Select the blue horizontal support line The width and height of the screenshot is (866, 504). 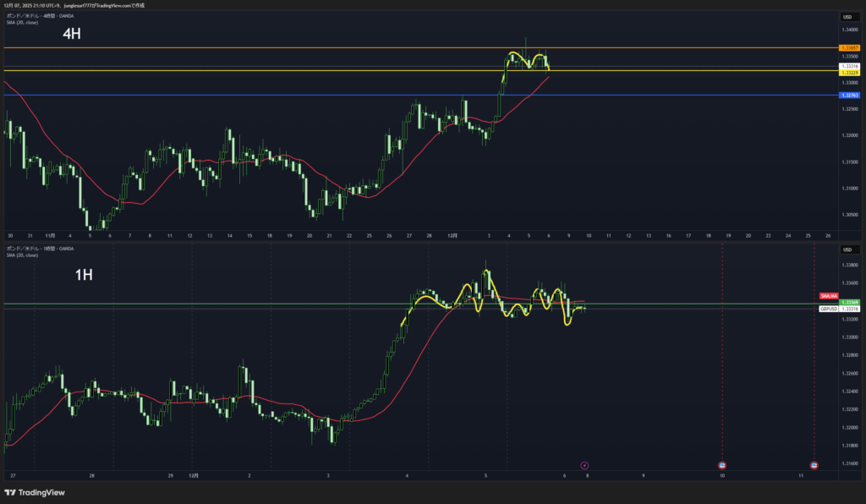coord(254,96)
